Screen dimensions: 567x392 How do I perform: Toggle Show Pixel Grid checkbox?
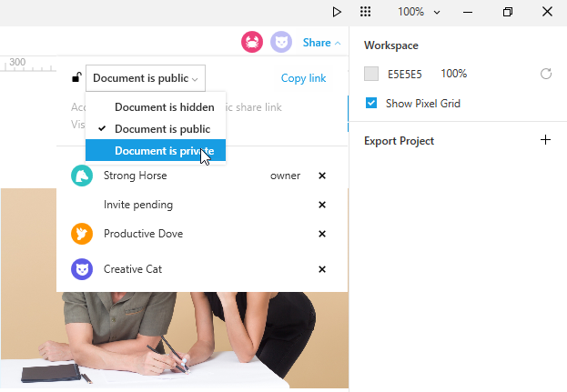(x=371, y=103)
